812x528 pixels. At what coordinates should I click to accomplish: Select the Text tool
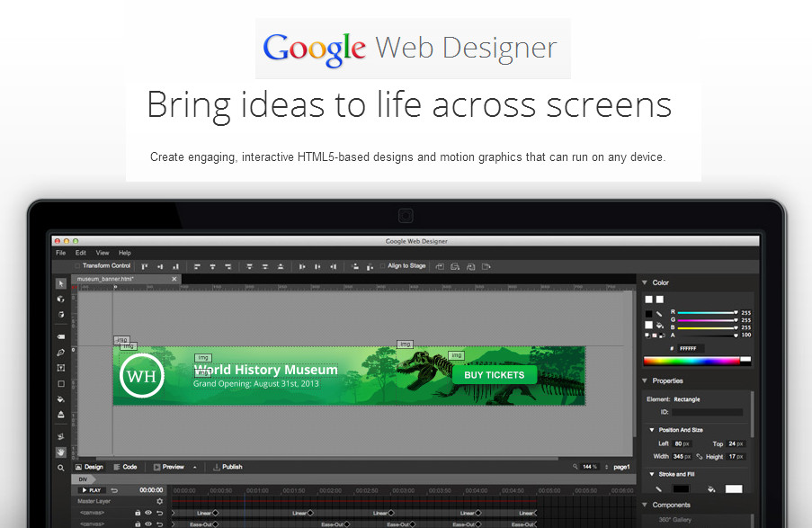pyautogui.click(x=60, y=365)
